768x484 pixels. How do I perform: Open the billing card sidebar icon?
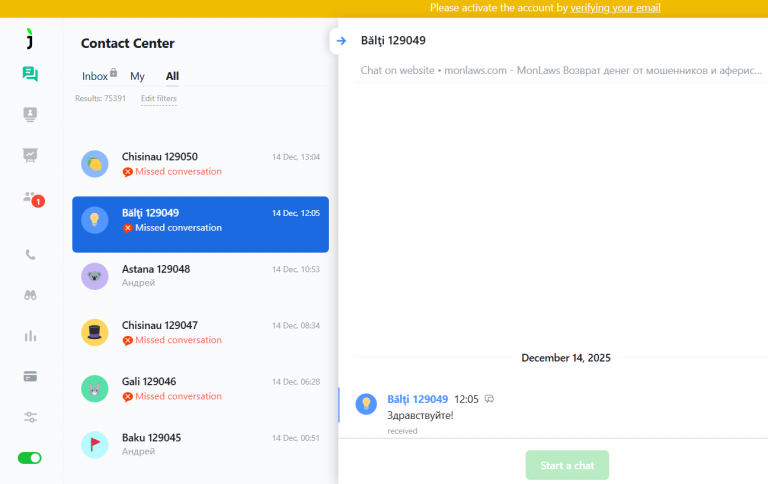coord(30,376)
